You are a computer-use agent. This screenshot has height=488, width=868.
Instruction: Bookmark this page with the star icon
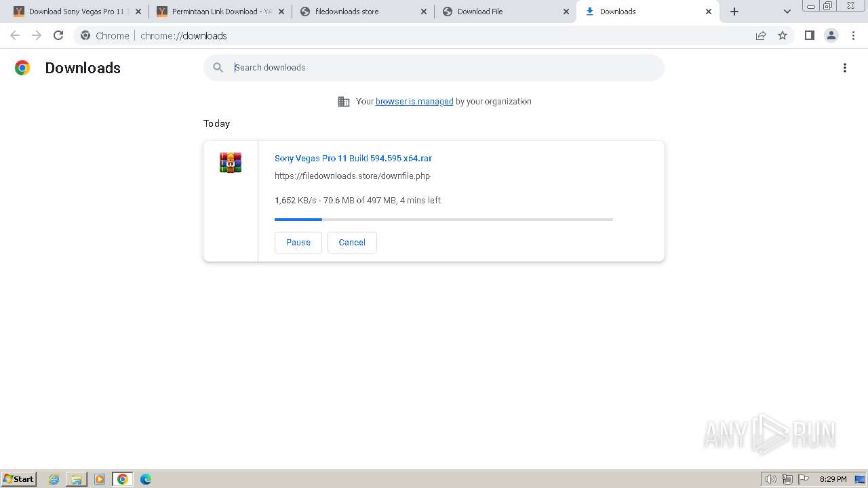(783, 35)
